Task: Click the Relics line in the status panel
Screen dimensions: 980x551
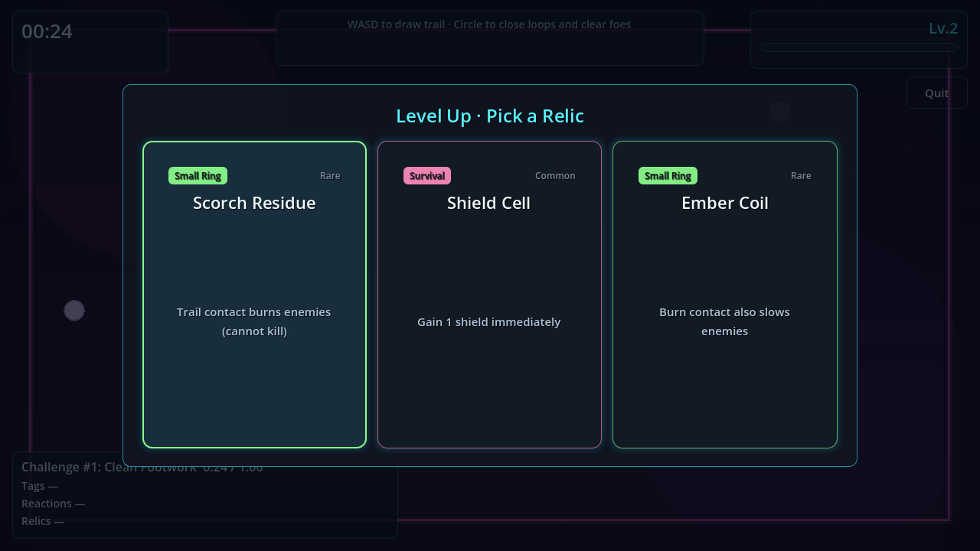Action: coord(43,521)
